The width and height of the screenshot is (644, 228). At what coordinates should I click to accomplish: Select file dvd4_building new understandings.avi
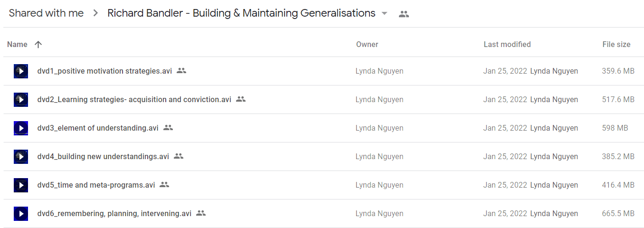coord(103,157)
